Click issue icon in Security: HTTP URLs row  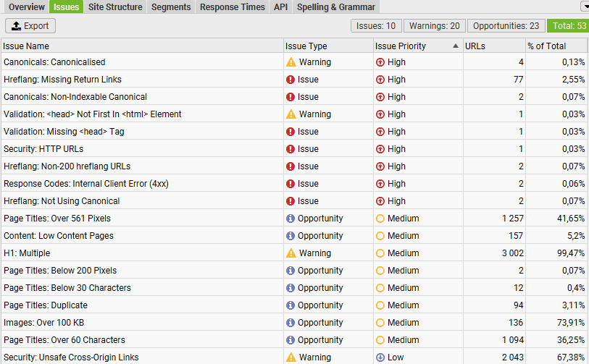pos(291,149)
